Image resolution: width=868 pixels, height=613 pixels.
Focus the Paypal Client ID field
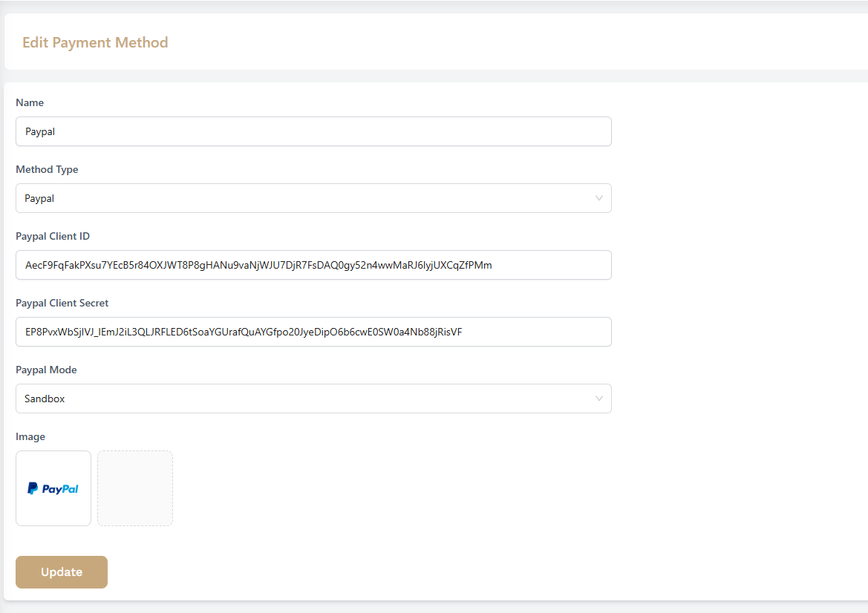pyautogui.click(x=313, y=265)
